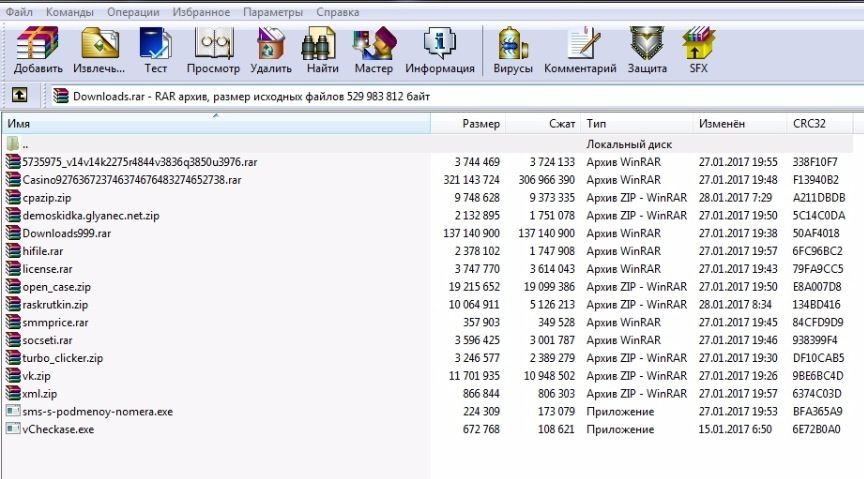
Task: Select license.rar file name
Action: click(x=47, y=269)
